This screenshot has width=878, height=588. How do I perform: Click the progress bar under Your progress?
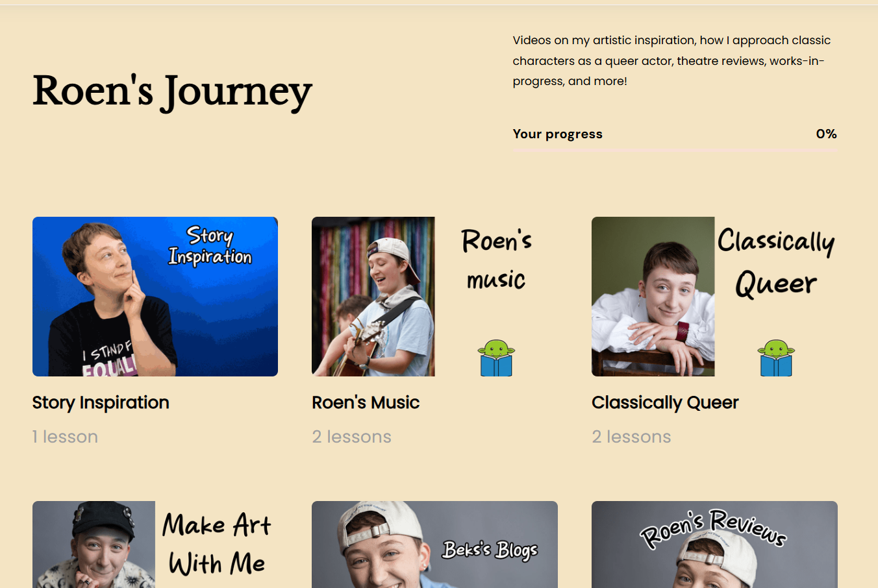(x=675, y=150)
